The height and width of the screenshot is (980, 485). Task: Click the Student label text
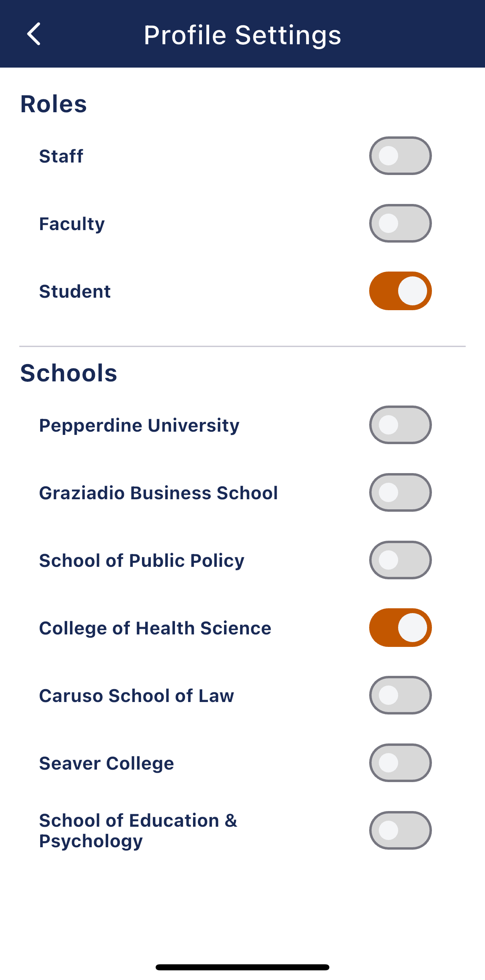click(75, 291)
